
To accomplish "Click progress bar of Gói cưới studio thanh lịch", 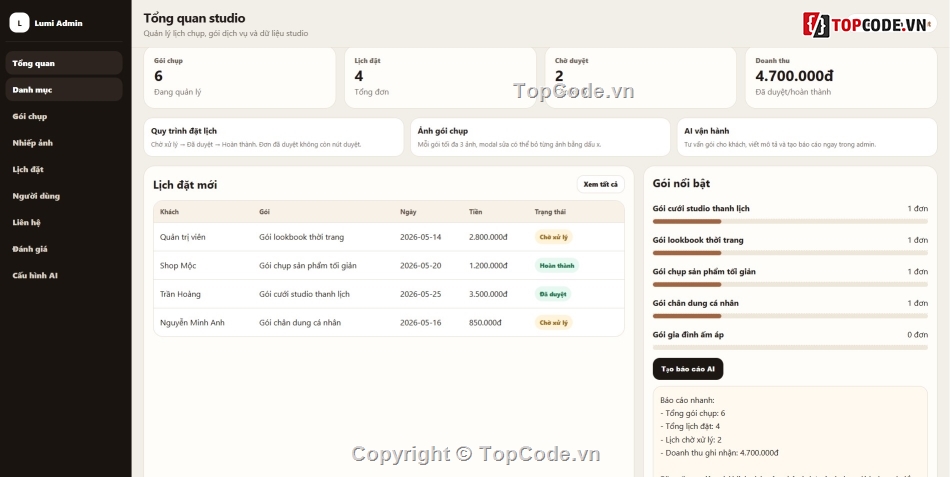I will pyautogui.click(x=790, y=221).
